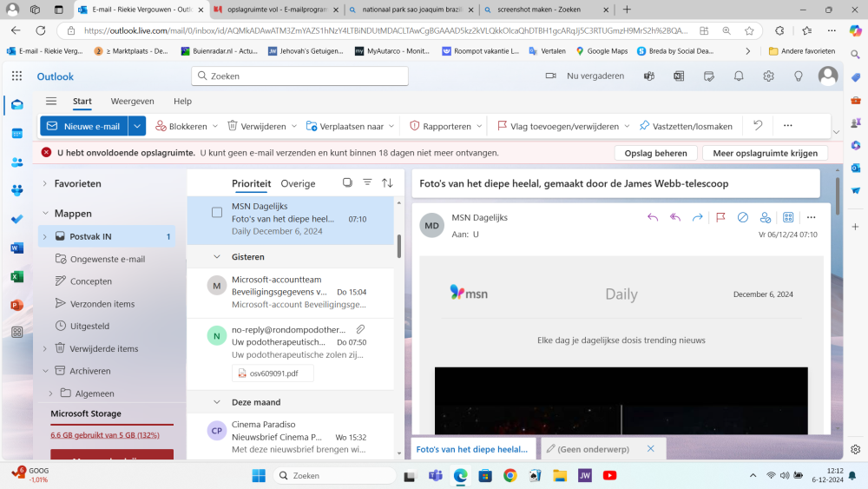Flag the open MSN Dagelijks message
868x489 pixels.
click(x=720, y=217)
